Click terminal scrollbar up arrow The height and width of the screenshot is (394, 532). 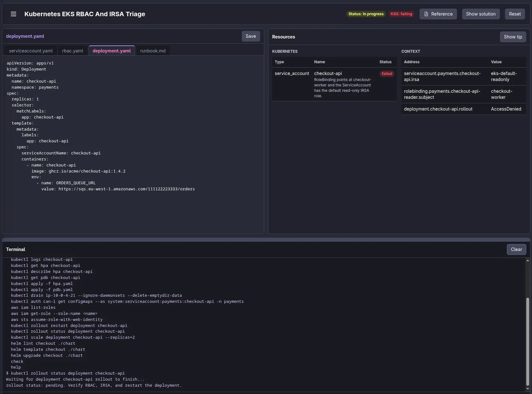coord(528,261)
